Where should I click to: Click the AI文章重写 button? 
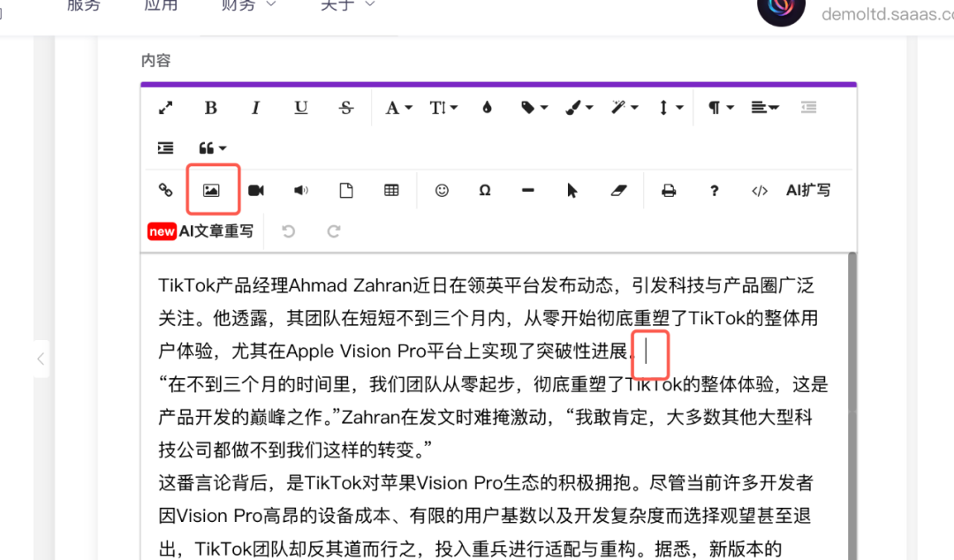[201, 231]
